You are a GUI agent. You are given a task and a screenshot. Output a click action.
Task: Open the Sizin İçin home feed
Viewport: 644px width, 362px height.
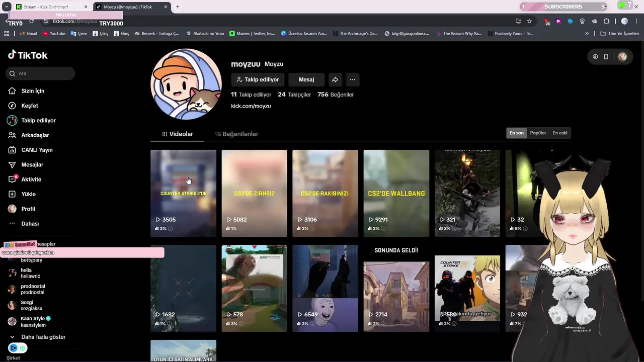(x=26, y=91)
